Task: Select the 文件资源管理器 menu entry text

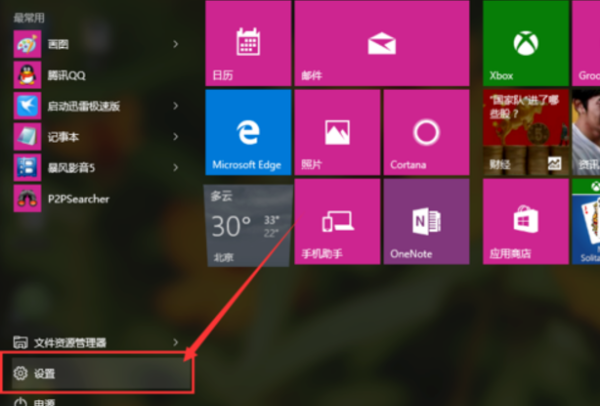Action: pyautogui.click(x=70, y=343)
